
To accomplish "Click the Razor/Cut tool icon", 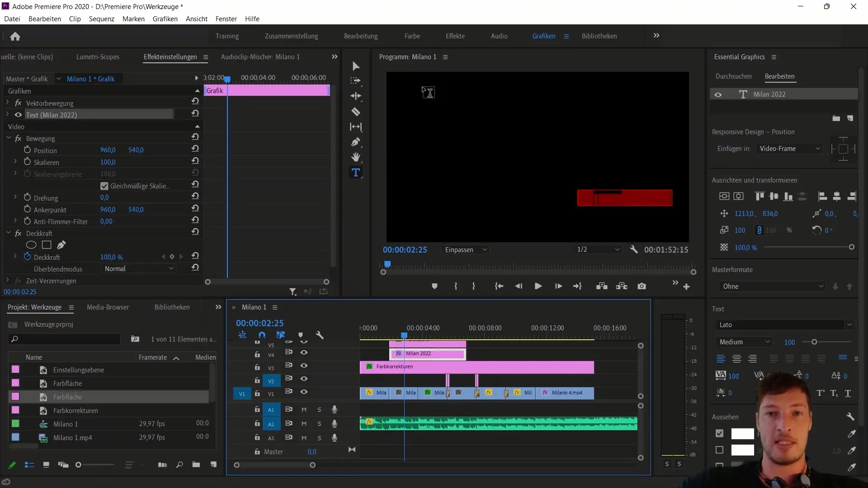I will tap(355, 112).
